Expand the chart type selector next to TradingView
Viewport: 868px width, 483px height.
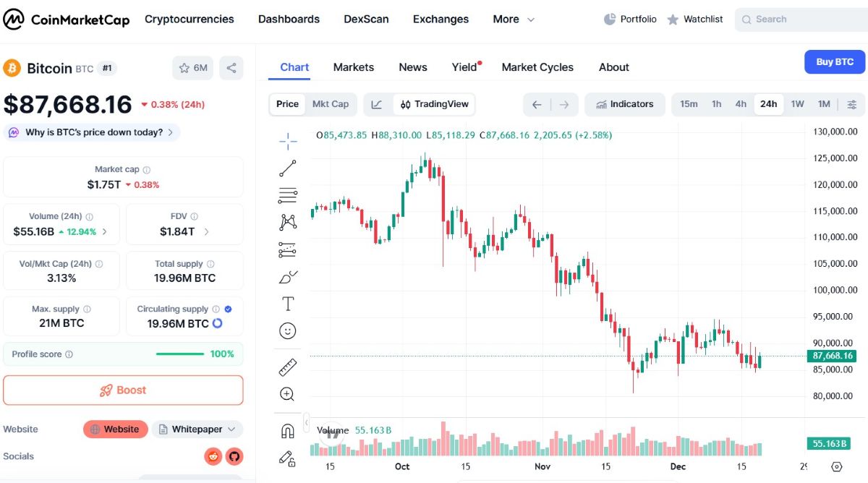[377, 103]
